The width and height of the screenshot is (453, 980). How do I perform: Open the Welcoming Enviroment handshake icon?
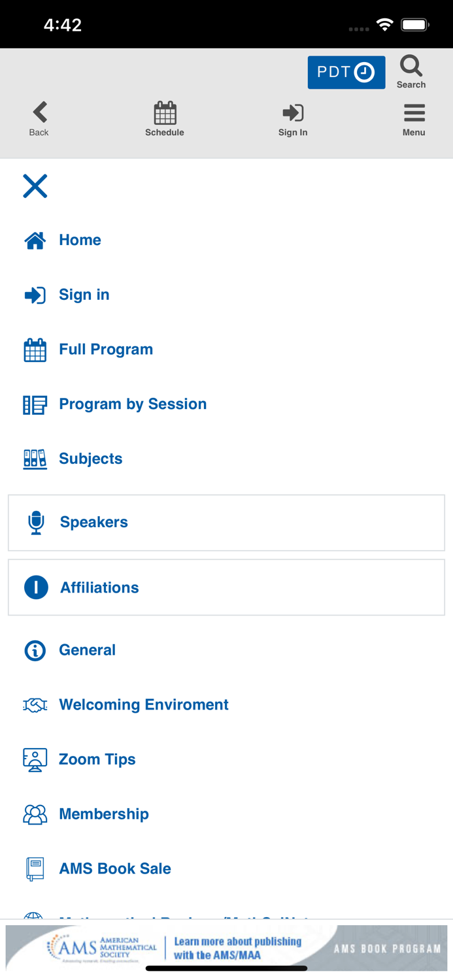pyautogui.click(x=35, y=705)
